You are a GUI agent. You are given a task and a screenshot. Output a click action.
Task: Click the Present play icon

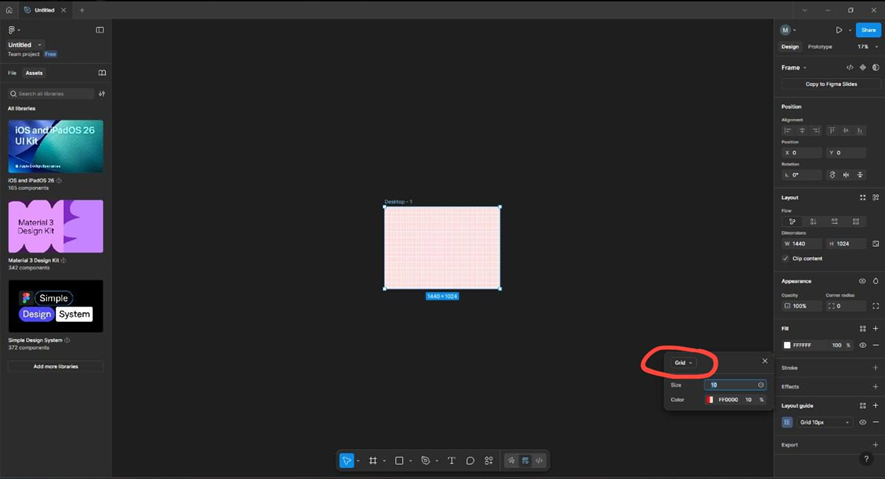pos(839,30)
